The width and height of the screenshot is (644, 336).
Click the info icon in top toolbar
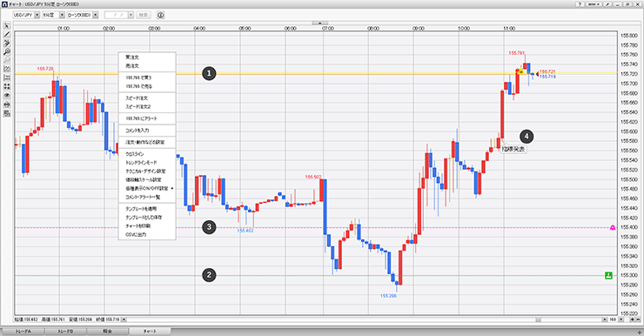tap(161, 15)
